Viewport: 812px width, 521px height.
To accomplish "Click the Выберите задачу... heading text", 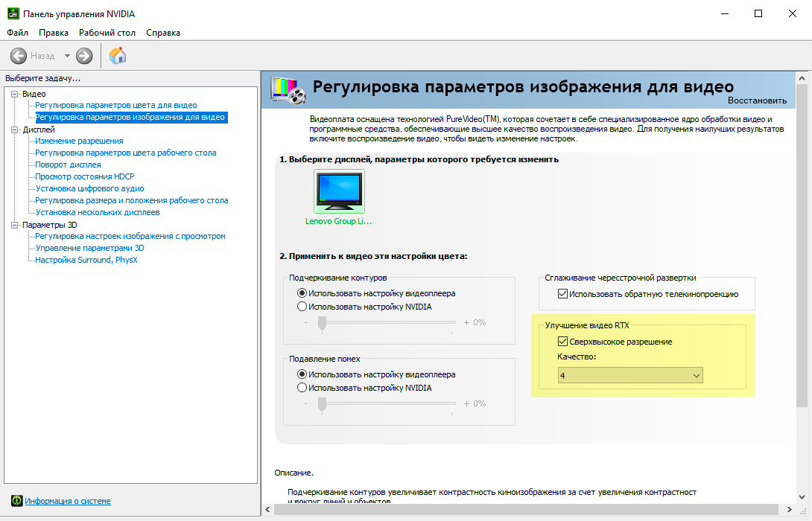I will pyautogui.click(x=43, y=78).
